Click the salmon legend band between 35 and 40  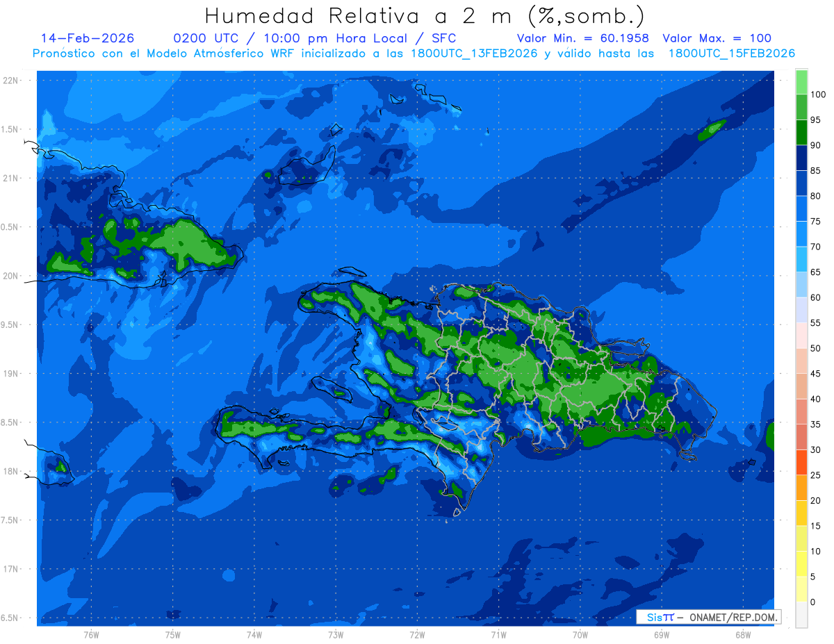point(801,411)
